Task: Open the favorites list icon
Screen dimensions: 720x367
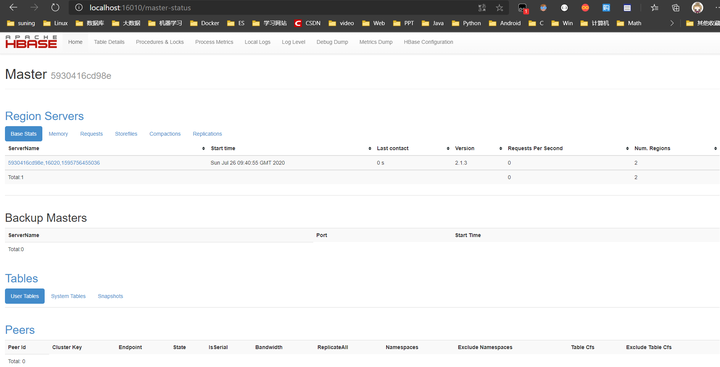Action: (x=654, y=7)
